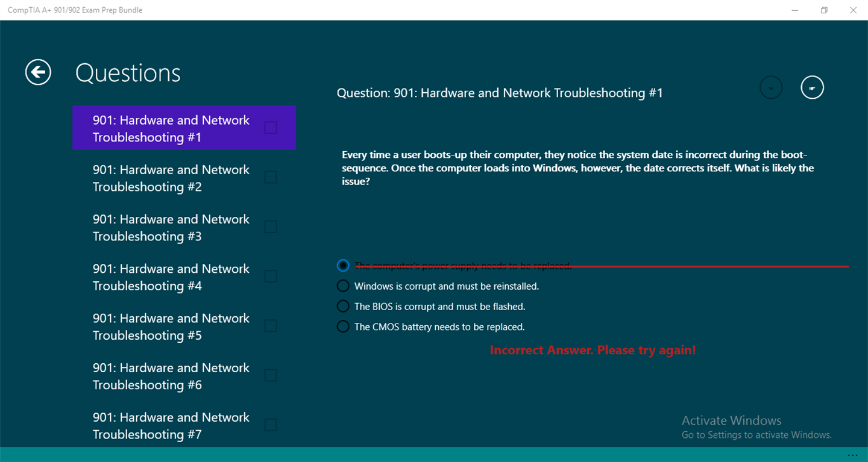Tick the checkbox for Troubleshooting #5

[271, 326]
